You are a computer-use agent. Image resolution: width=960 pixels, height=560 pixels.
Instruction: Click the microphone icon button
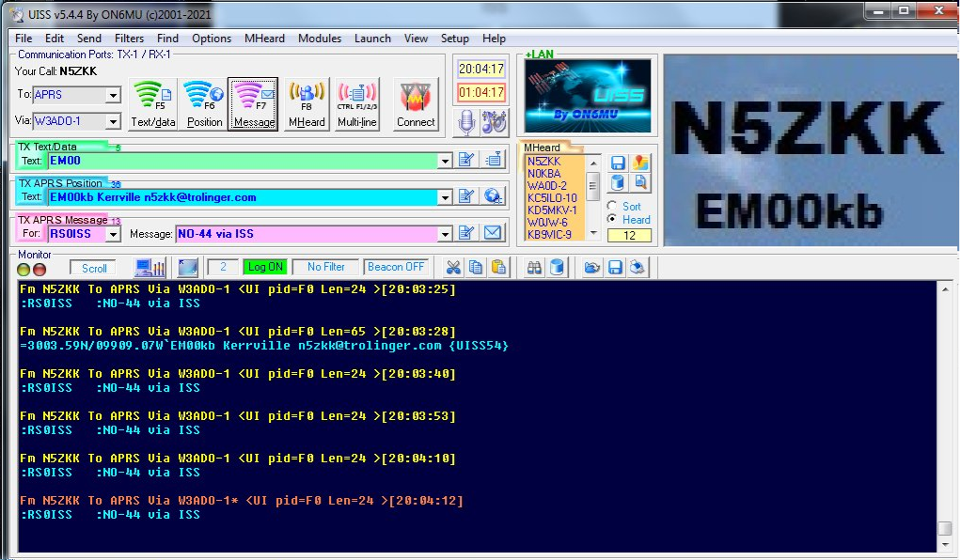tap(466, 122)
